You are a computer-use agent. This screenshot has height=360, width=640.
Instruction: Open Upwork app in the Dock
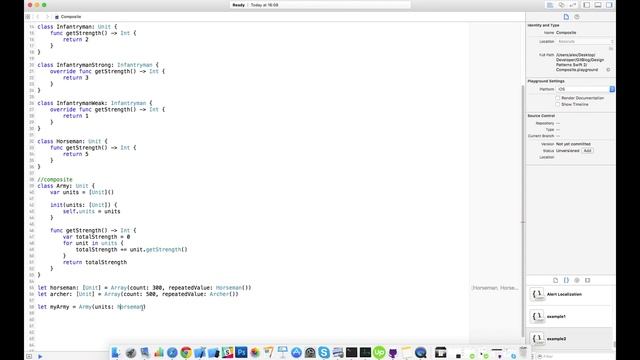click(379, 352)
